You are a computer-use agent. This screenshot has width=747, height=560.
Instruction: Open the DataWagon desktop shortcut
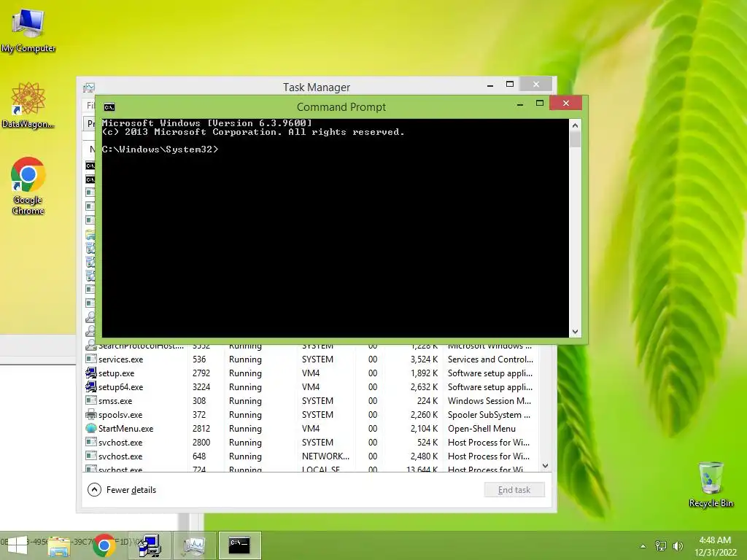point(28,106)
